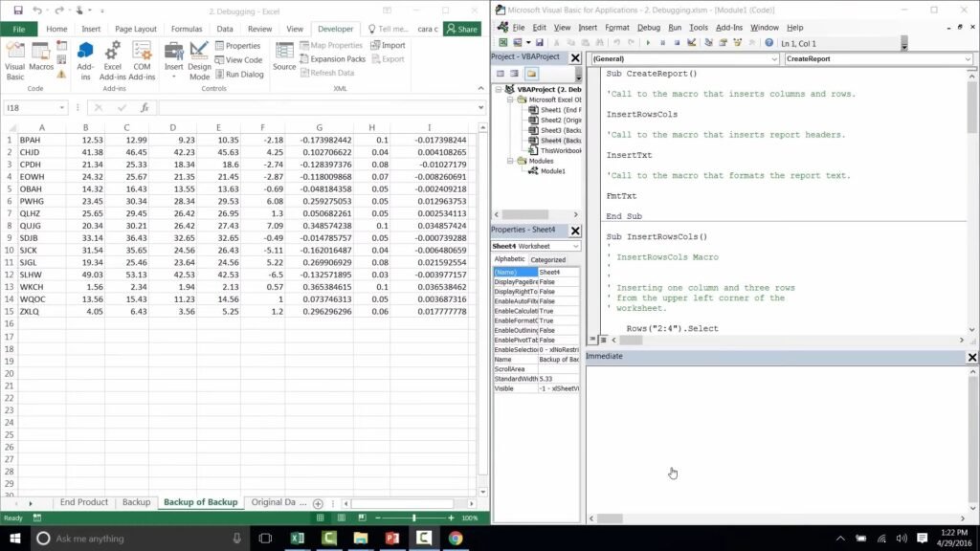The width and height of the screenshot is (980, 551).
Task: Click the Reset icon on VBA toolbar
Action: coord(679,42)
